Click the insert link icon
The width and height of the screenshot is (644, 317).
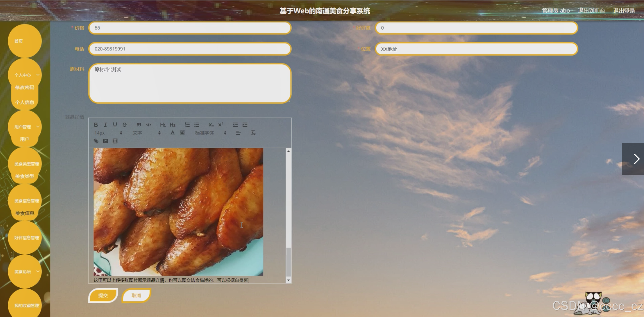tap(96, 141)
